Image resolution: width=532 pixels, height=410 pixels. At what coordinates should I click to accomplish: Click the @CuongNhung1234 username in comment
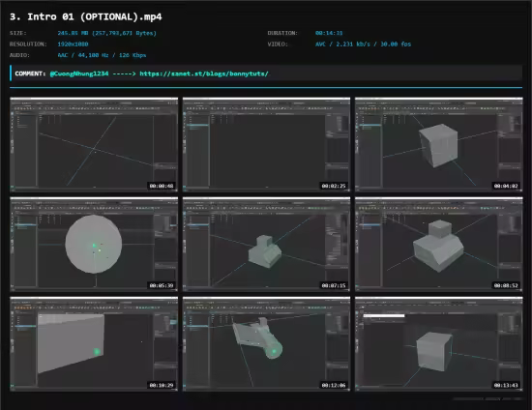tap(79, 73)
